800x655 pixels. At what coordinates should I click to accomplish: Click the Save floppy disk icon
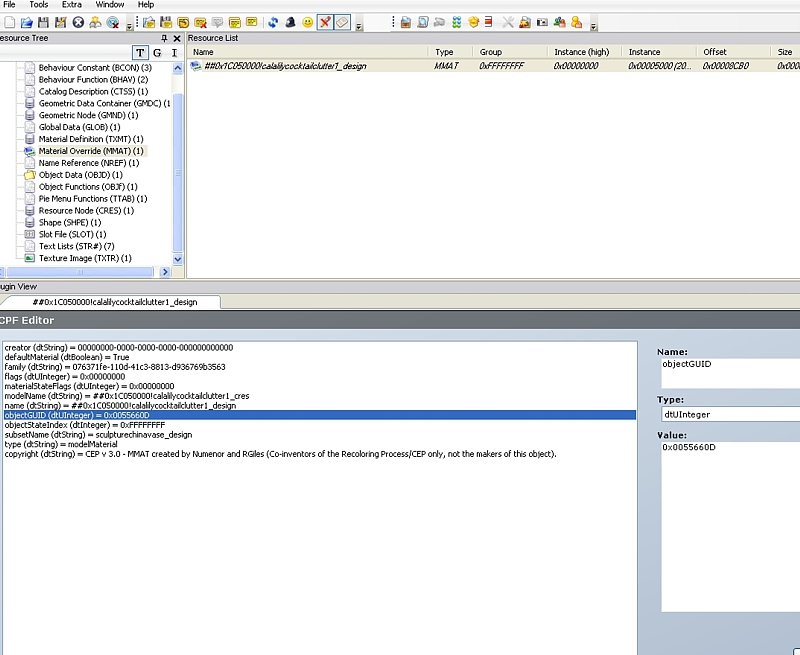(x=44, y=22)
